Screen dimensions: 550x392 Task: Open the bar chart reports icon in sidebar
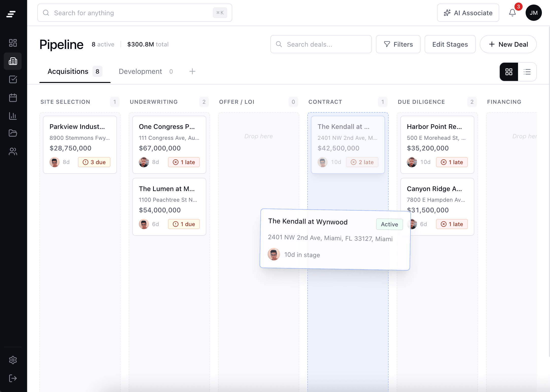(13, 116)
